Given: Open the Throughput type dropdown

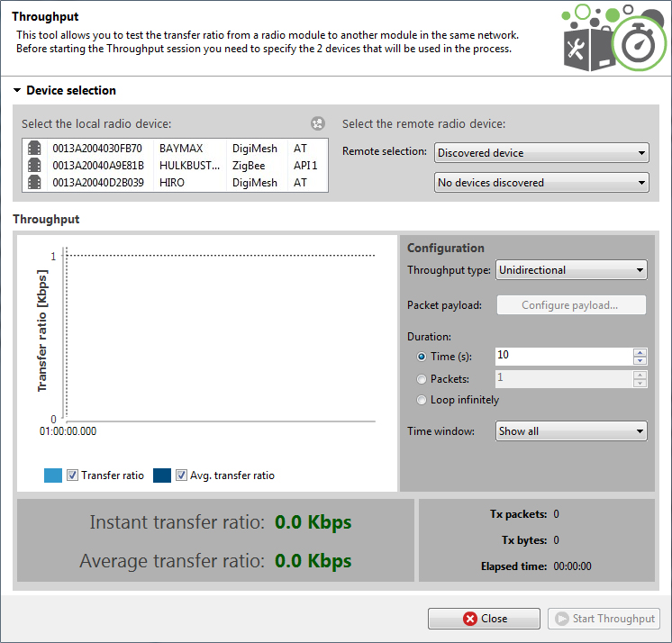Looking at the screenshot, I should pos(571,270).
